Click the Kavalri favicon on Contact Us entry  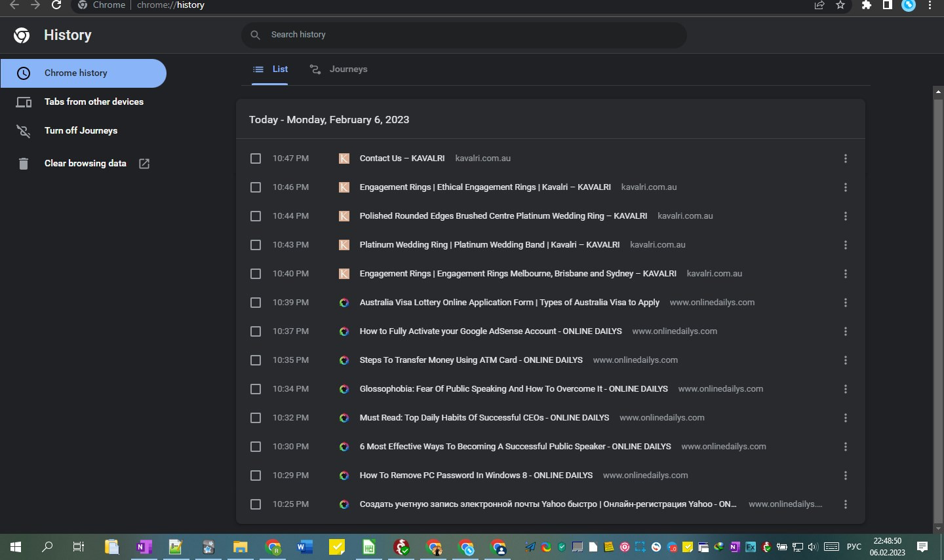344,159
